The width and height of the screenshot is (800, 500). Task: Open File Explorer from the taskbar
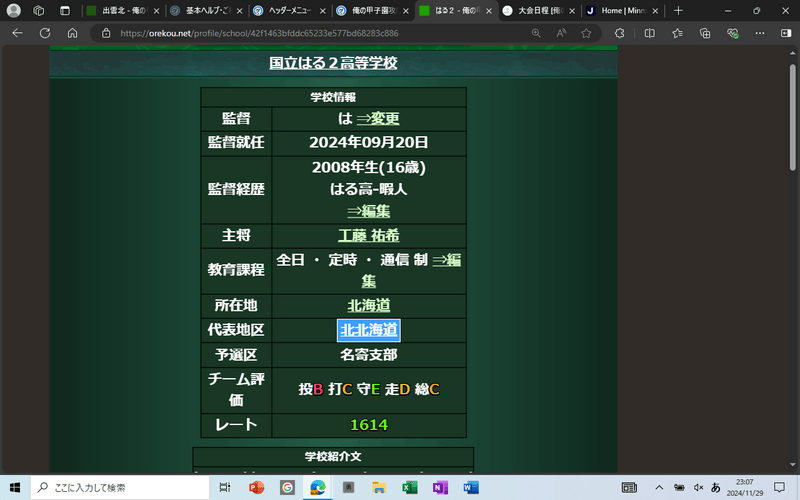(378, 487)
